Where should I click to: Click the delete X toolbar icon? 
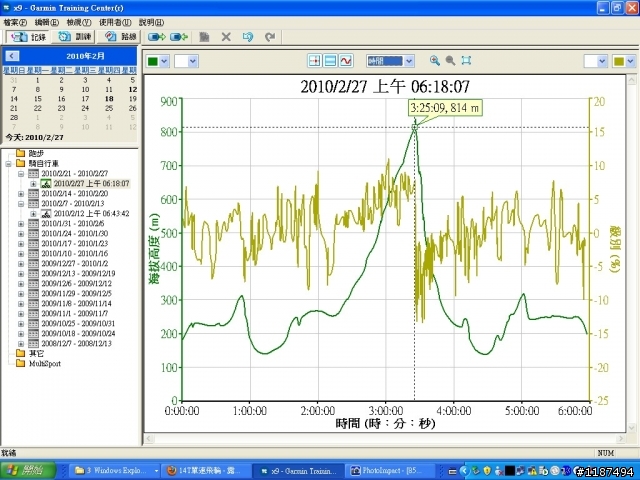225,37
